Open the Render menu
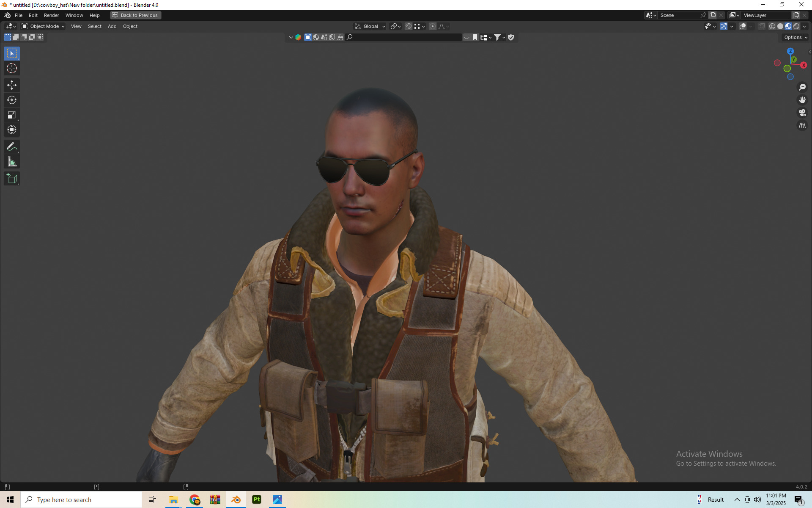 tap(52, 15)
